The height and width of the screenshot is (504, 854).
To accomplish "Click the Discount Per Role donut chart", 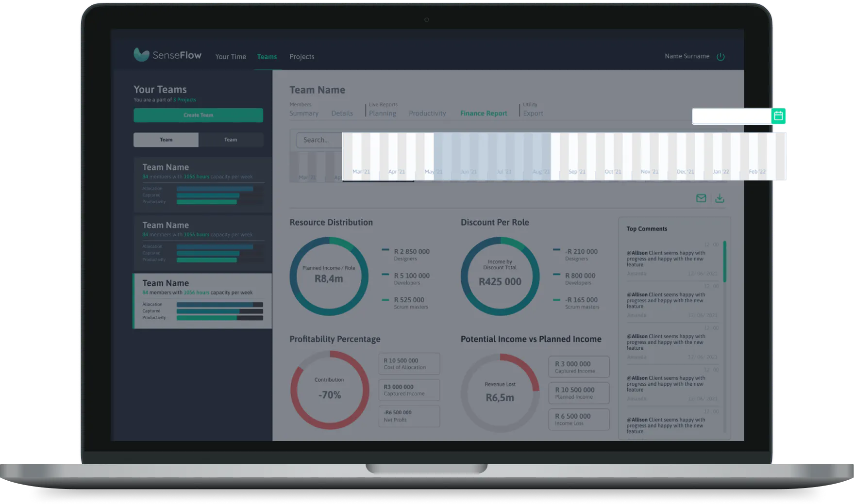I will (500, 276).
